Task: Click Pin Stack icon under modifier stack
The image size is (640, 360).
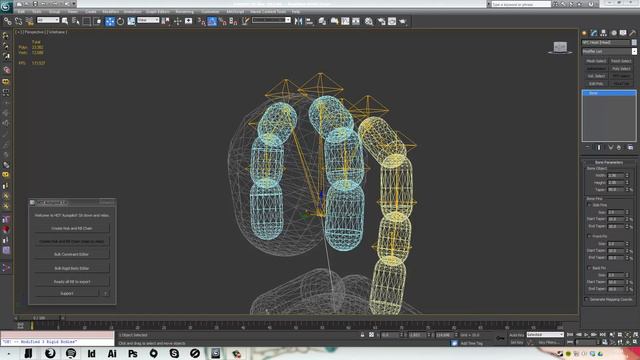Action: (588, 147)
